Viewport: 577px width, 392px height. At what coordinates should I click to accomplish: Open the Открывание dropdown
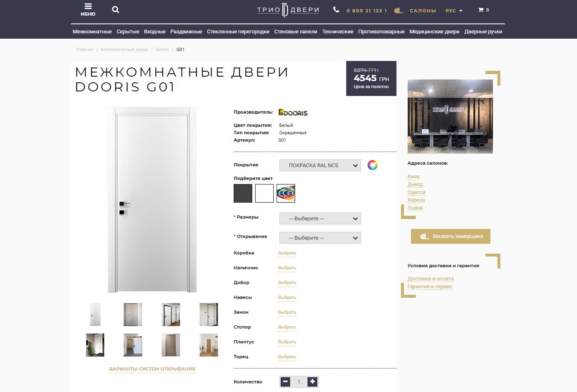point(320,238)
